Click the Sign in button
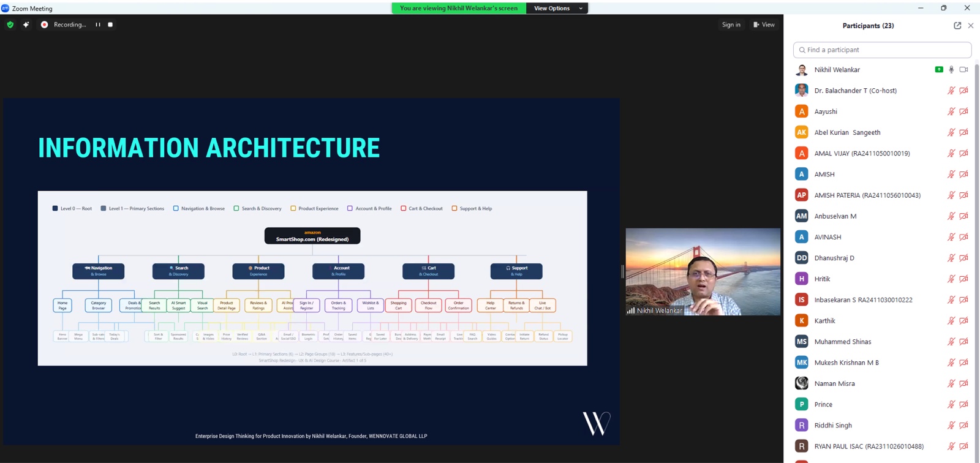 point(731,24)
